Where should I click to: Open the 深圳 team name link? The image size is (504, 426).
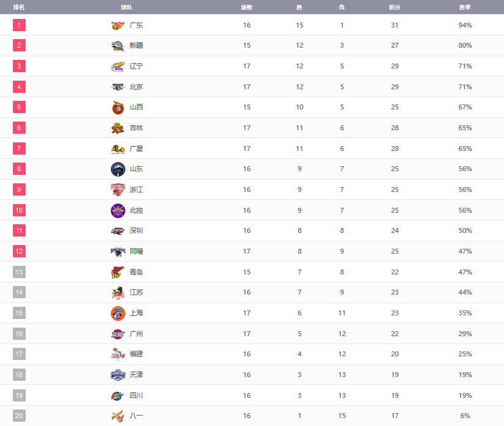[136, 230]
